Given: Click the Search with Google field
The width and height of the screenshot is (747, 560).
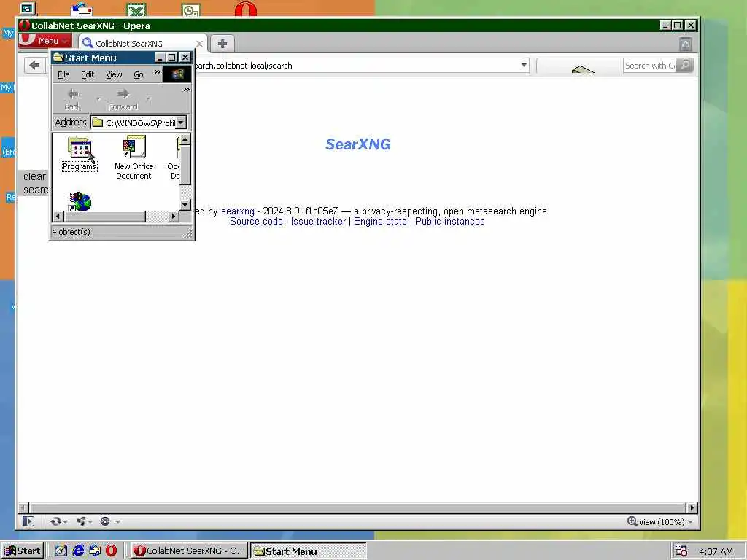Looking at the screenshot, I should coord(649,66).
